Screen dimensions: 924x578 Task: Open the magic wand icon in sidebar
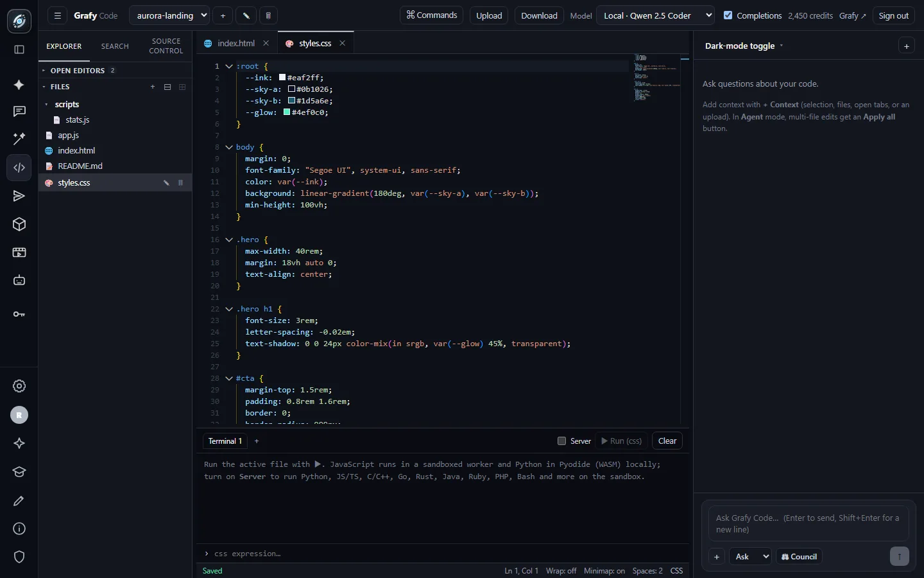tap(19, 139)
